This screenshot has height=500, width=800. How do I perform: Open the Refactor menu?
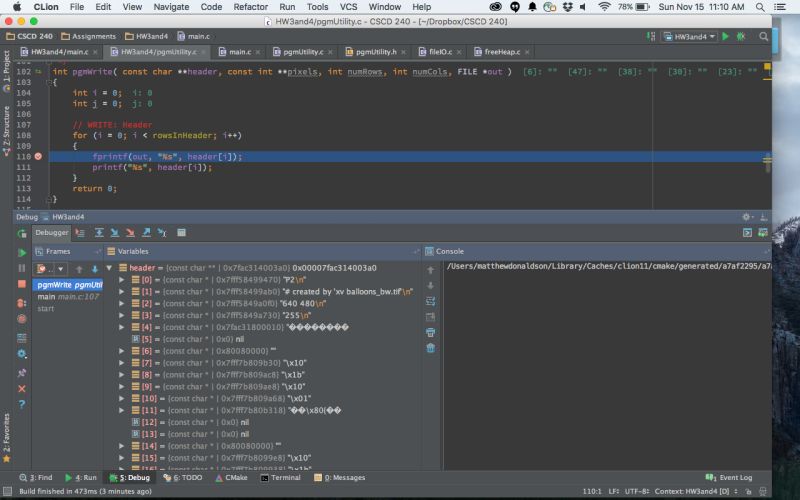coord(251,7)
